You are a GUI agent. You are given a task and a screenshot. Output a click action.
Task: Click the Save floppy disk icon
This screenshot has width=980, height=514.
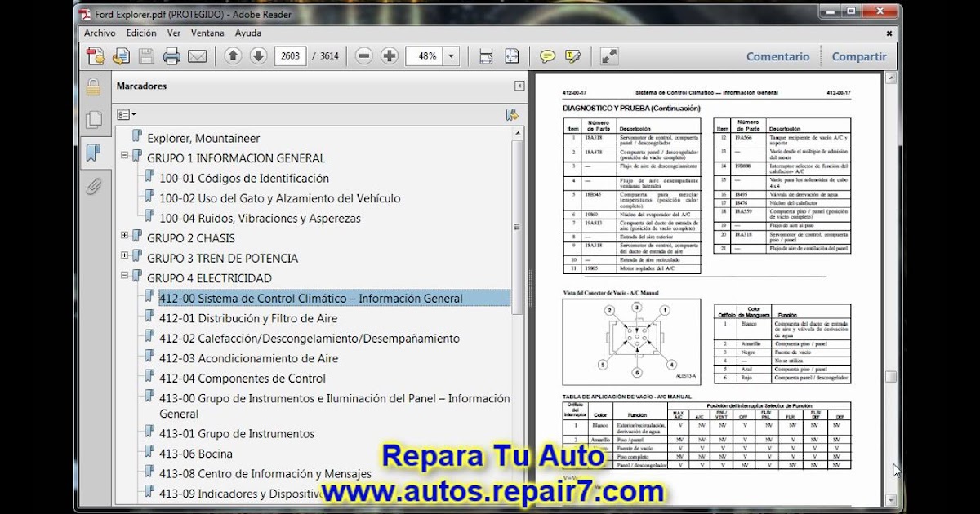(x=146, y=56)
